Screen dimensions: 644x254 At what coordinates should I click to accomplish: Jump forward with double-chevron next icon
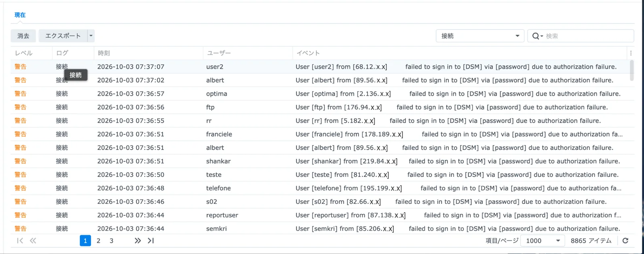point(138,241)
